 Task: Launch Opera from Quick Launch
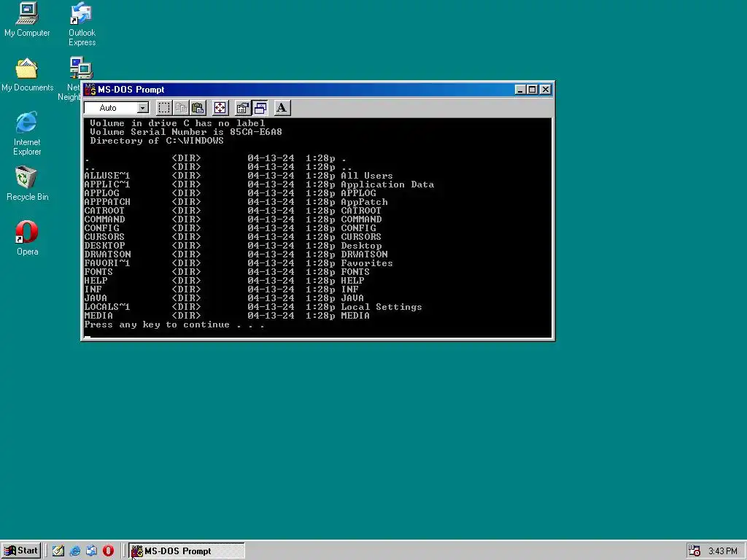click(x=108, y=551)
